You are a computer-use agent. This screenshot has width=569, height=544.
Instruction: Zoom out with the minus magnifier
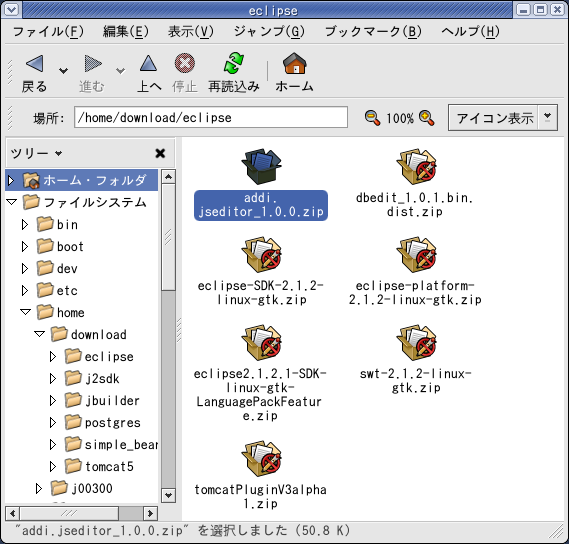pos(372,118)
